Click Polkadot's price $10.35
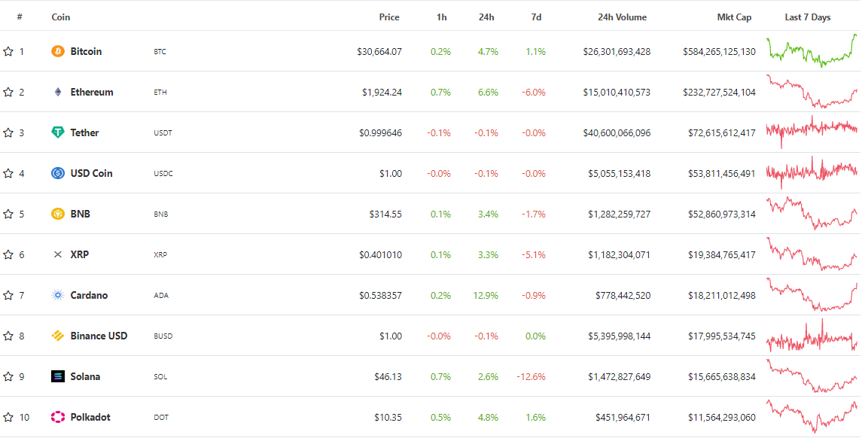Image resolution: width=868 pixels, height=438 pixels. [388, 417]
